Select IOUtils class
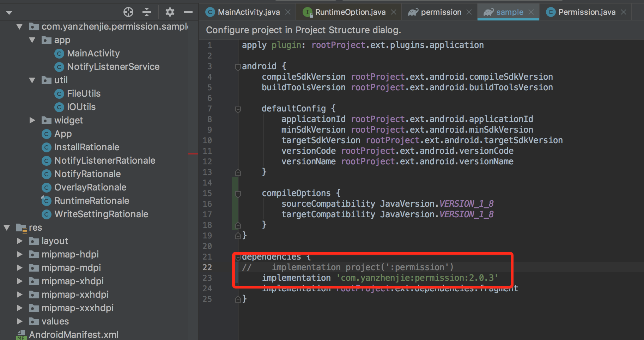 point(81,107)
